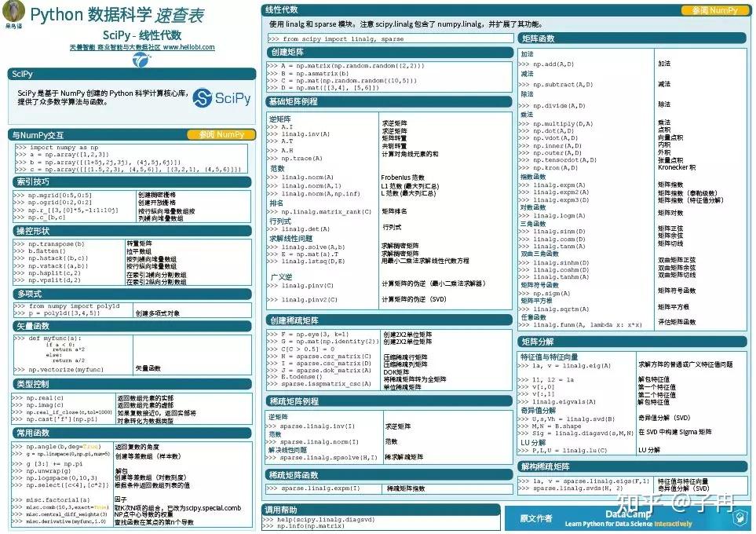
Task: Click 参阅 NumPy button in 与NumPy交互 header
Action: click(x=221, y=134)
